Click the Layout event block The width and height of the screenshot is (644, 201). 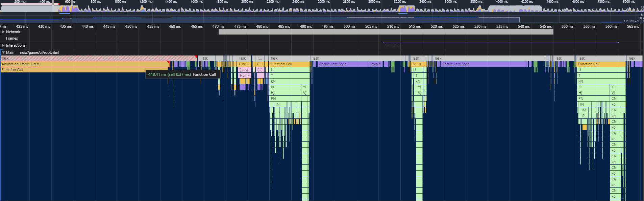click(x=375, y=64)
